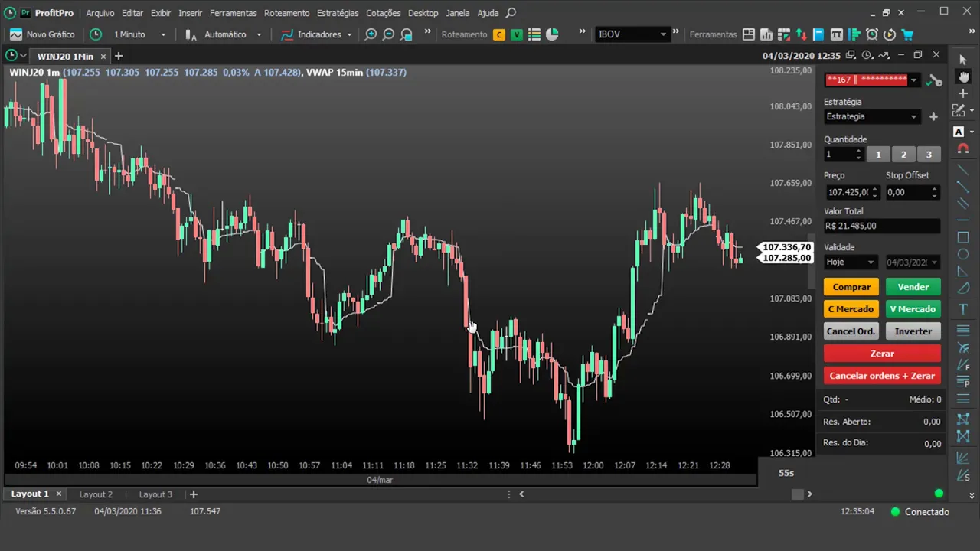
Task: Click the order list icon in Roteamento
Action: pyautogui.click(x=534, y=34)
